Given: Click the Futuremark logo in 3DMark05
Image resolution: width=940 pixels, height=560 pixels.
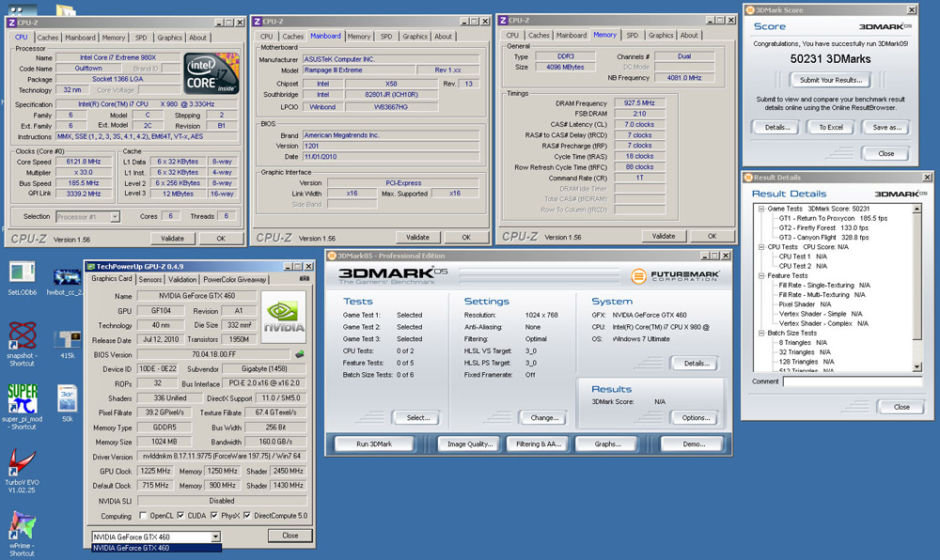Looking at the screenshot, I should point(675,275).
